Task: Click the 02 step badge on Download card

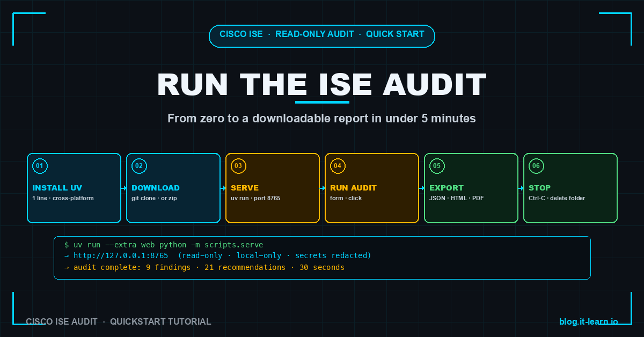Action: (140, 166)
